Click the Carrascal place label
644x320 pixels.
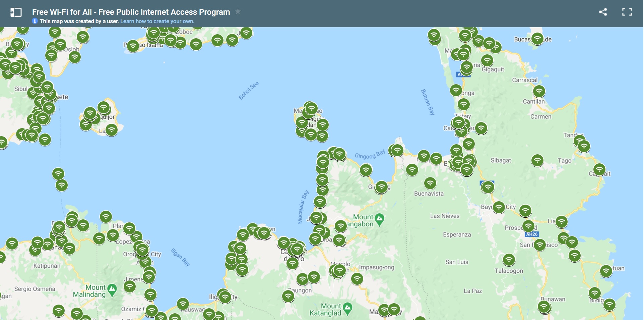(525, 80)
